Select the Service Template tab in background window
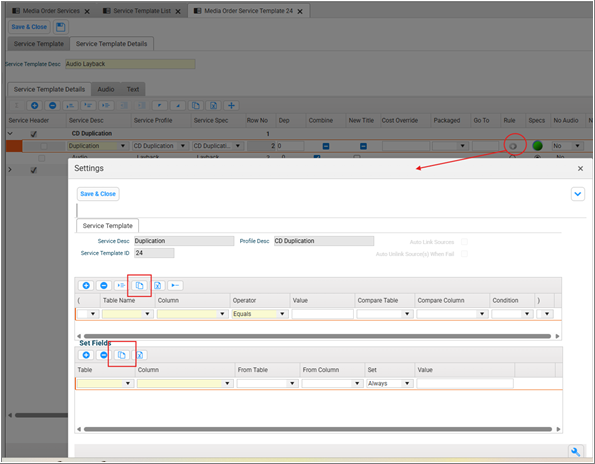595x464 pixels. (39, 44)
